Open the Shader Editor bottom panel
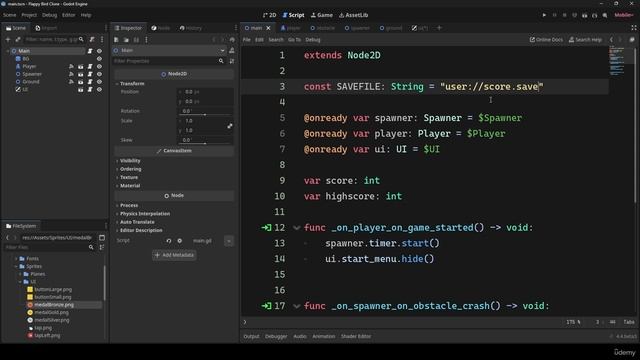 tap(356, 337)
